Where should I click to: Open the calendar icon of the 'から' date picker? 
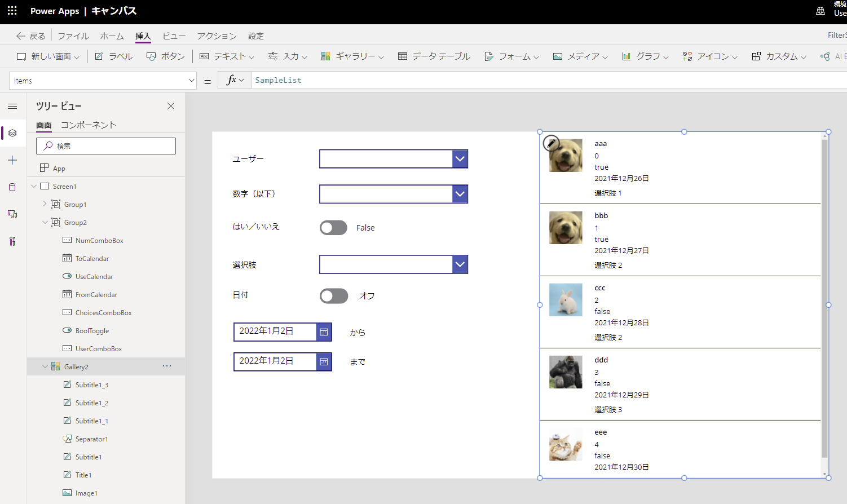(x=324, y=332)
